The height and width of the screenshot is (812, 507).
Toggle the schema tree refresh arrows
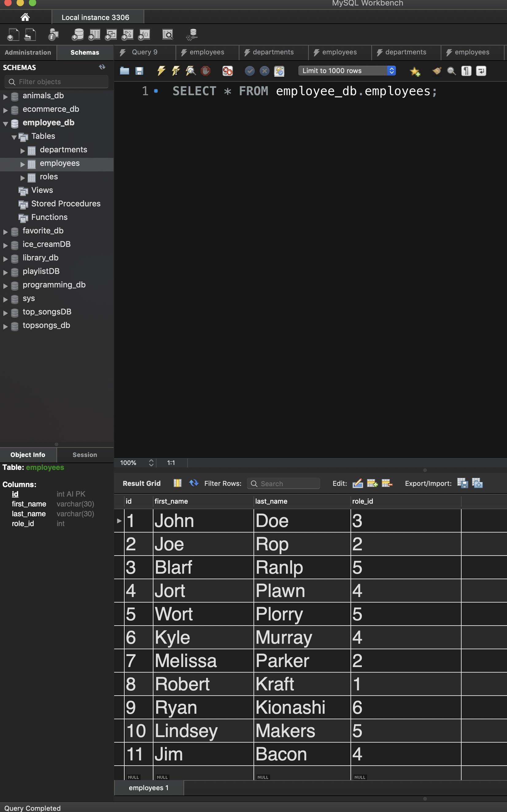pyautogui.click(x=102, y=67)
